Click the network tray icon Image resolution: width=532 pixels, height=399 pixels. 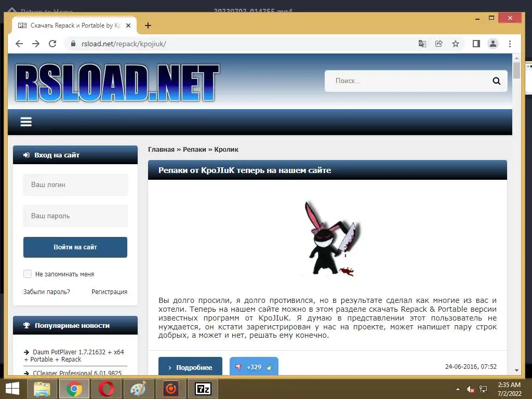tap(483, 389)
